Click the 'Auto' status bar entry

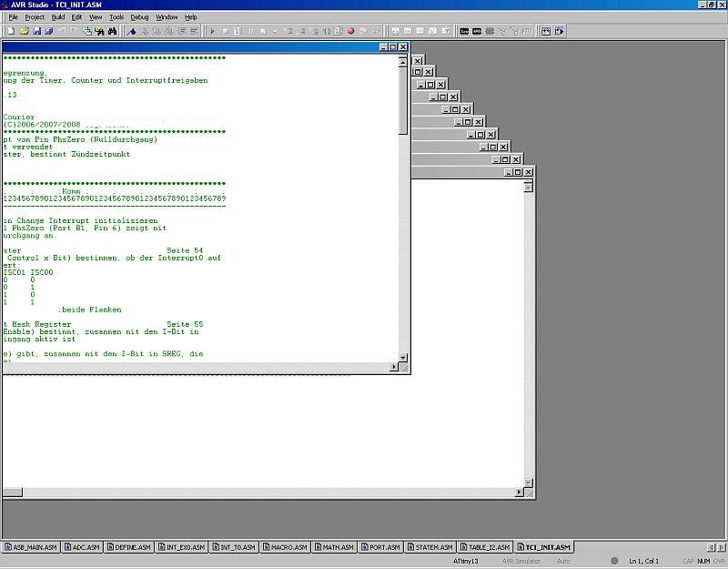563,561
